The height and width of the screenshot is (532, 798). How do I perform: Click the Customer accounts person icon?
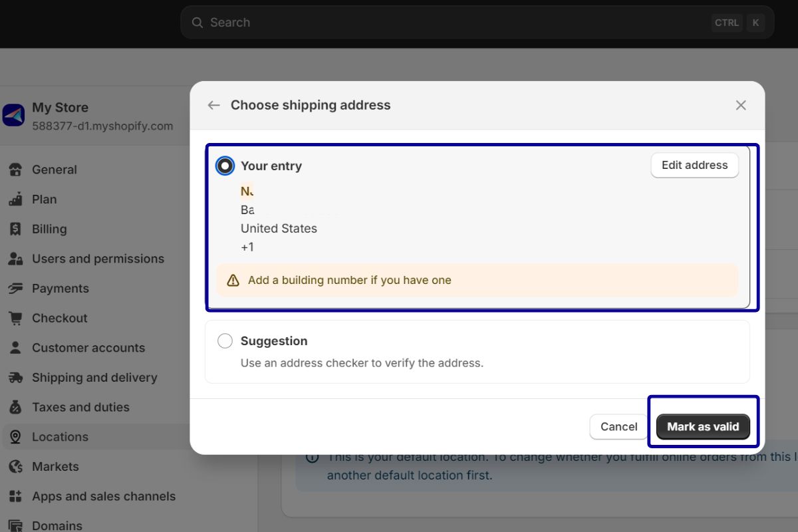pyautogui.click(x=16, y=348)
